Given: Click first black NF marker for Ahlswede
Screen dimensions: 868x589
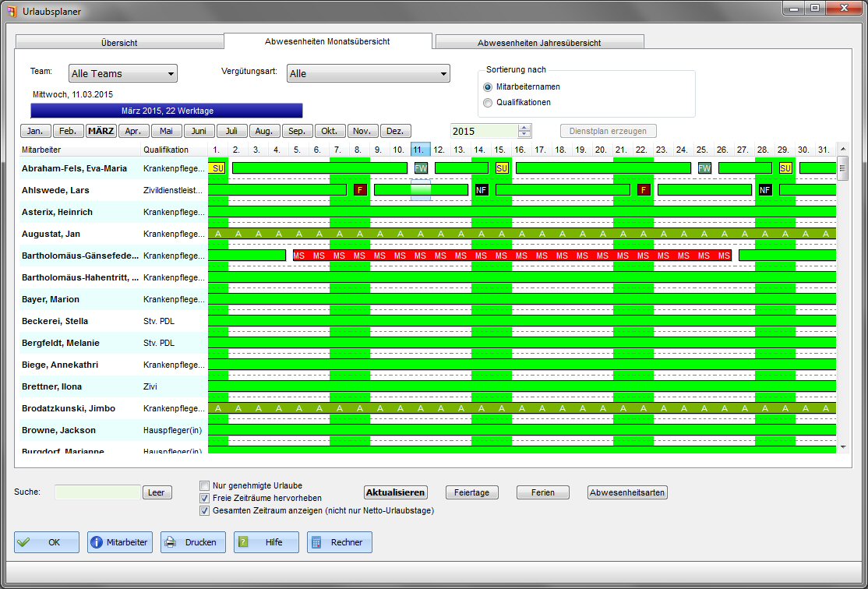Looking at the screenshot, I should click(x=481, y=190).
